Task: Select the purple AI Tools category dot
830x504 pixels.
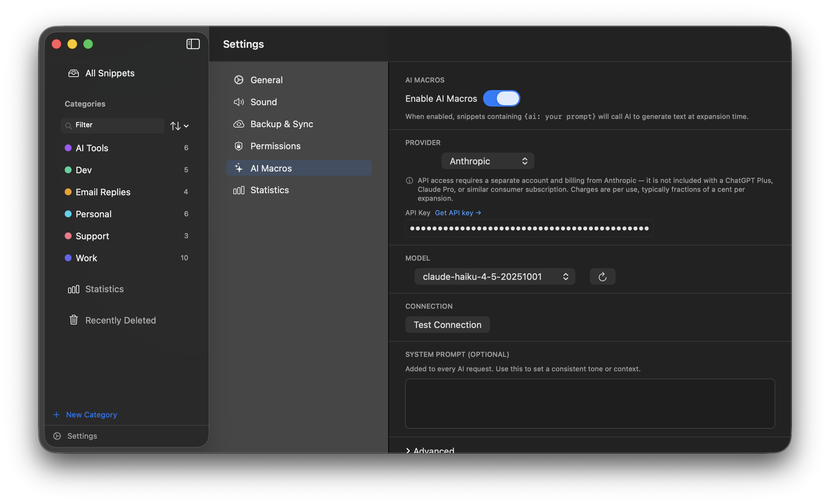Action: pos(68,148)
